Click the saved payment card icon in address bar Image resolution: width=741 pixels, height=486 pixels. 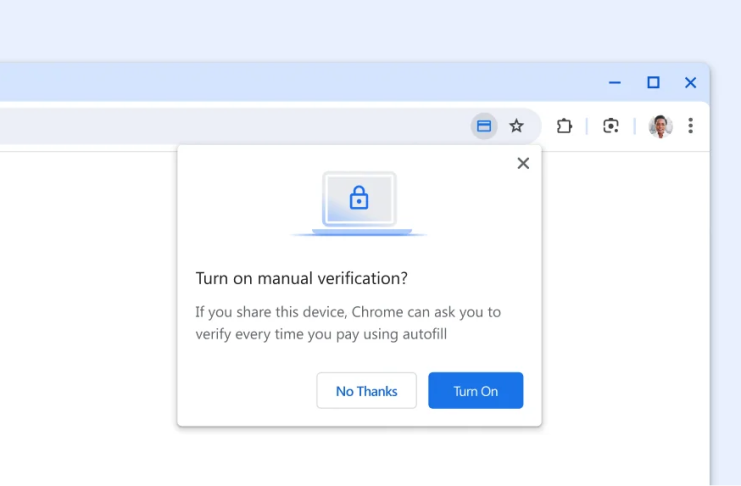484,126
